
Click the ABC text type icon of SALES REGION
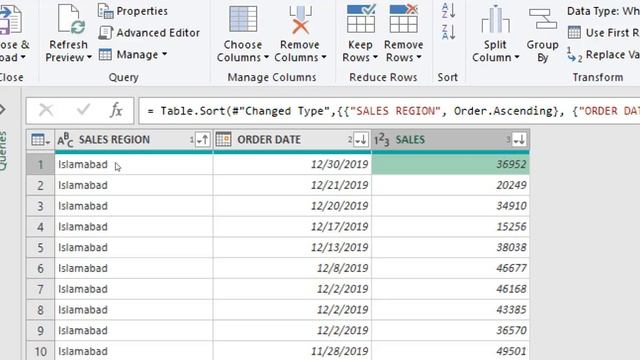(x=65, y=140)
